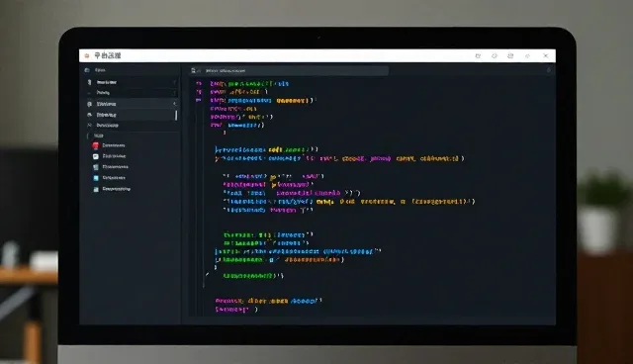Screen dimensions: 633x364
Task: Select the red file icon in sidebar list
Action: point(96,145)
